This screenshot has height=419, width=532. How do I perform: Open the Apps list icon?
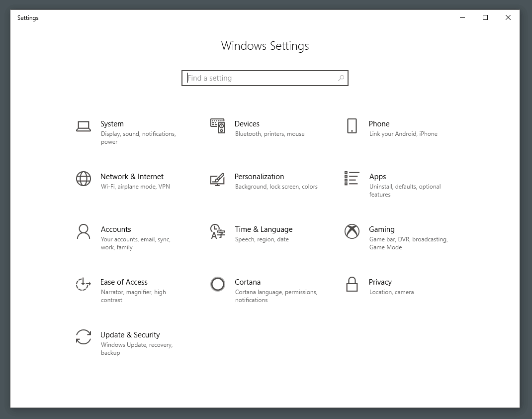click(352, 178)
